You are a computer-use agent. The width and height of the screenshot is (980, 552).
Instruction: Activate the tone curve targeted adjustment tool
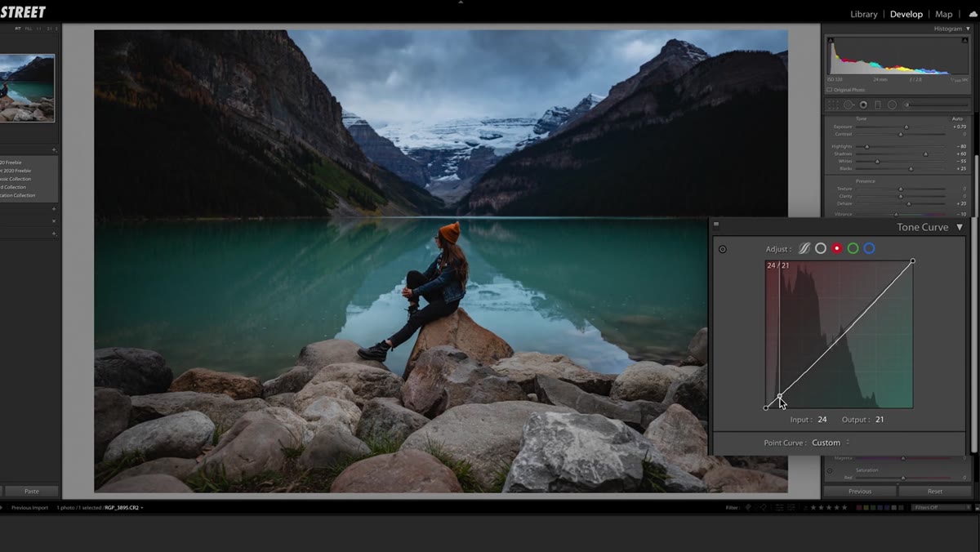[723, 249]
